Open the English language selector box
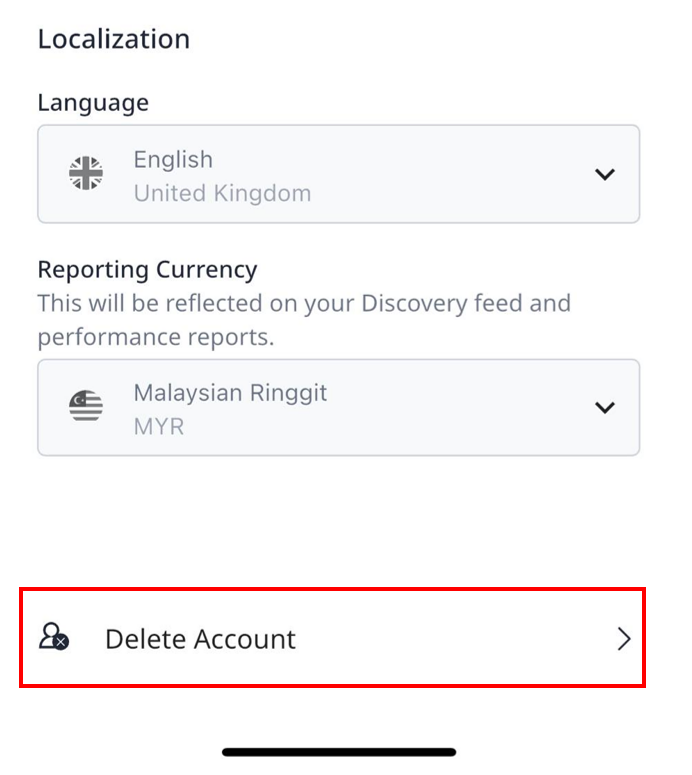The height and width of the screenshot is (775, 692). [339, 174]
